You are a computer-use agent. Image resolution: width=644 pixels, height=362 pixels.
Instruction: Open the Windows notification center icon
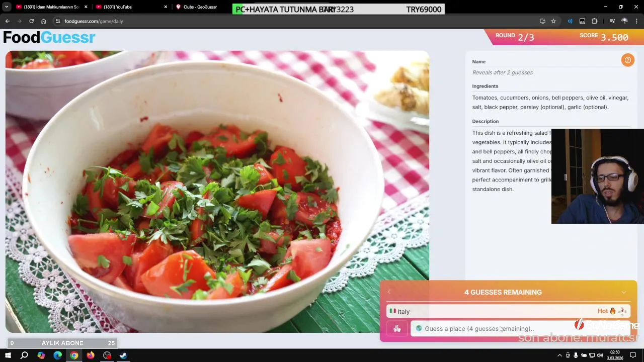tap(632, 355)
